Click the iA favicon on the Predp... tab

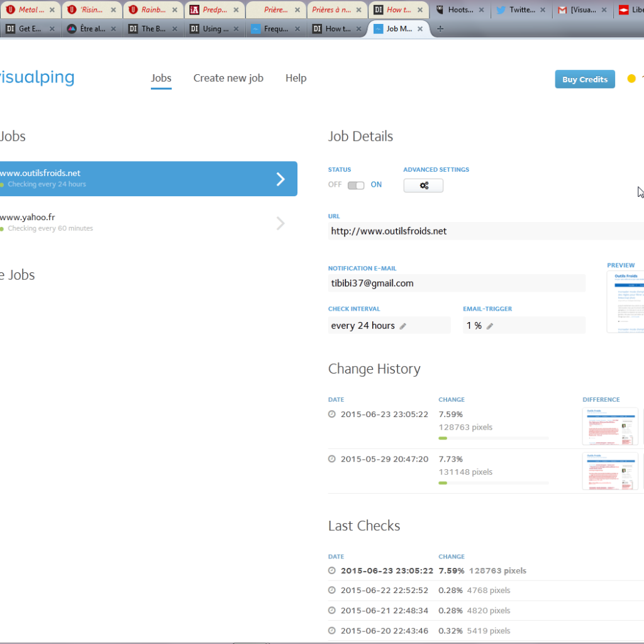click(x=194, y=10)
